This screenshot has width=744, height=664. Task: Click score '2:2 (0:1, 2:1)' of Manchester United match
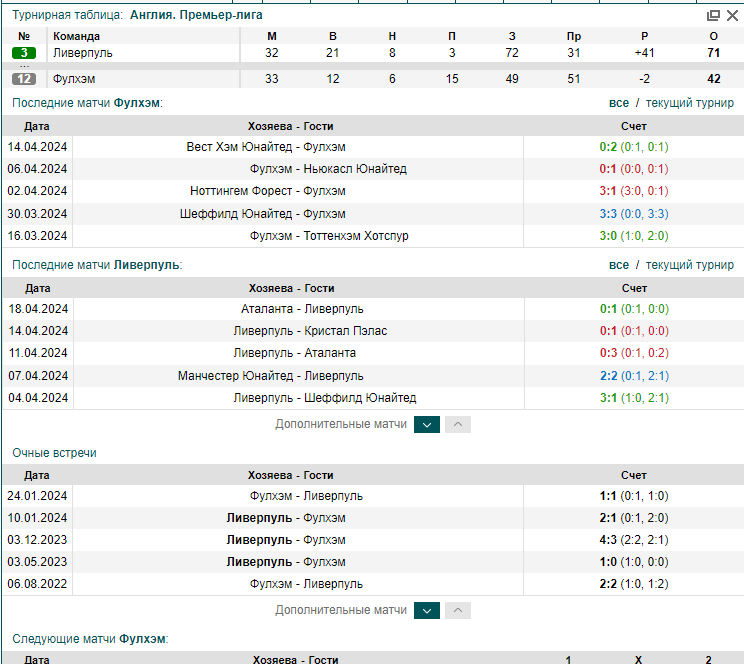tap(634, 376)
